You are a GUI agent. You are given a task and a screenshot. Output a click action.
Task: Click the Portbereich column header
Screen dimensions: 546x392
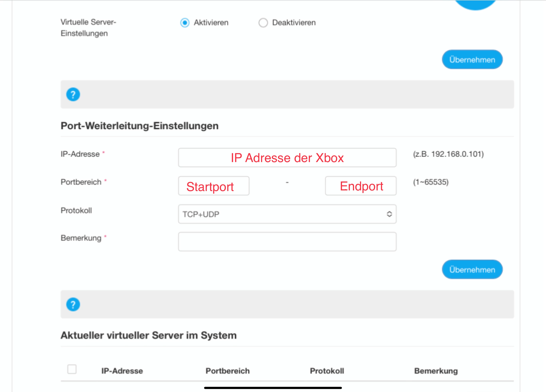227,371
